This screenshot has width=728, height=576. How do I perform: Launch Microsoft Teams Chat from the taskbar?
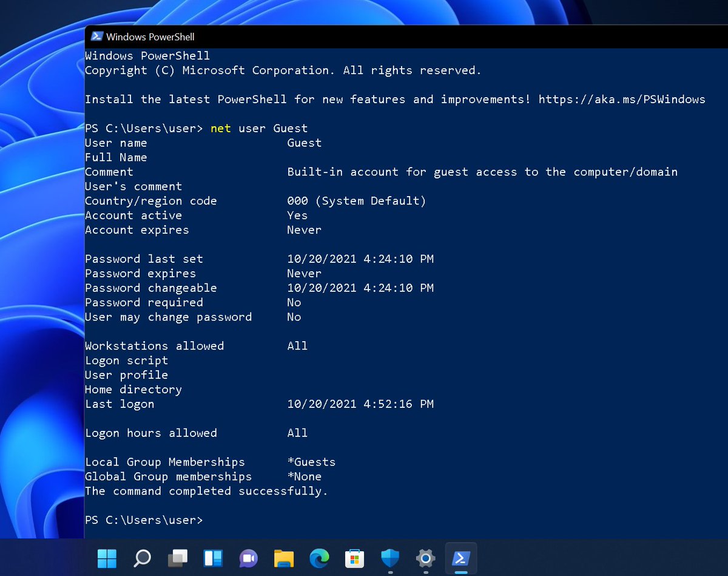coord(248,558)
